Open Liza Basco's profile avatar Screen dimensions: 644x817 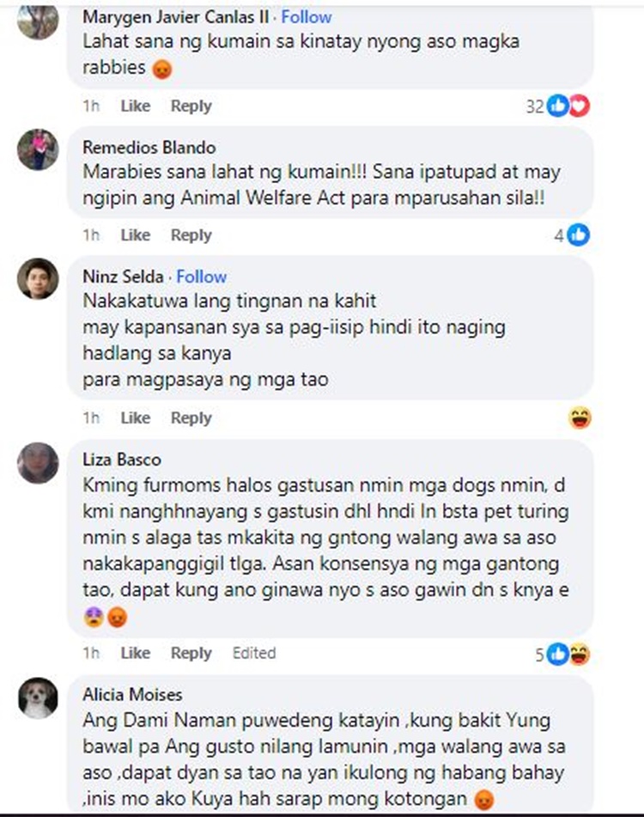click(x=38, y=463)
